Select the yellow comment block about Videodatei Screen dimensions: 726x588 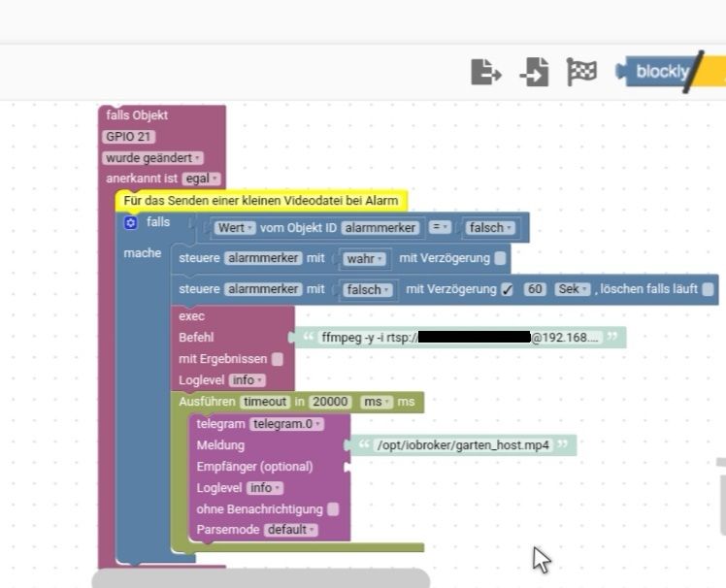[x=261, y=201]
